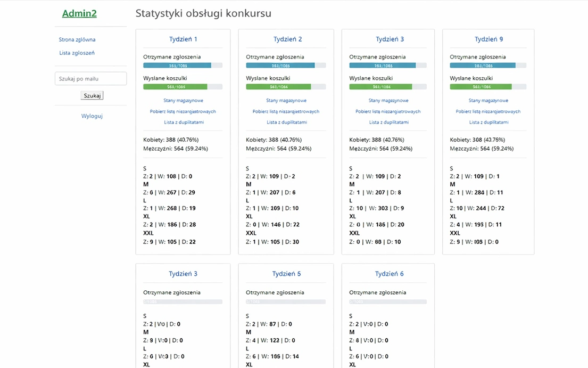
Task: Click Otrzymane zgłoszenia progress bar in Tydzień 1
Action: [183, 66]
